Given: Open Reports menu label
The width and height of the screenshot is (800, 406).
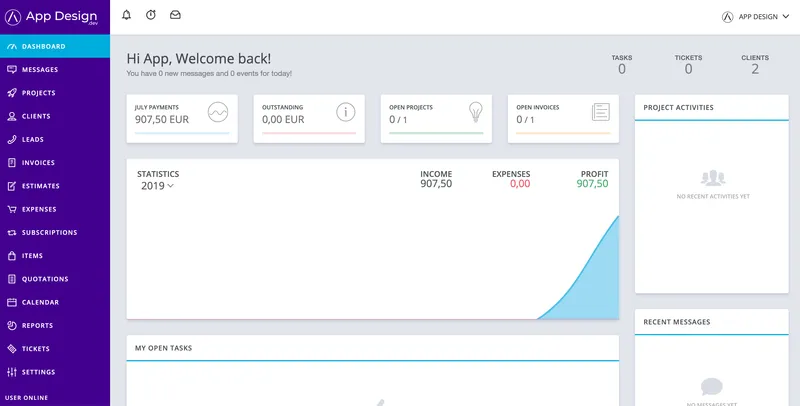Looking at the screenshot, I should click(x=37, y=325).
